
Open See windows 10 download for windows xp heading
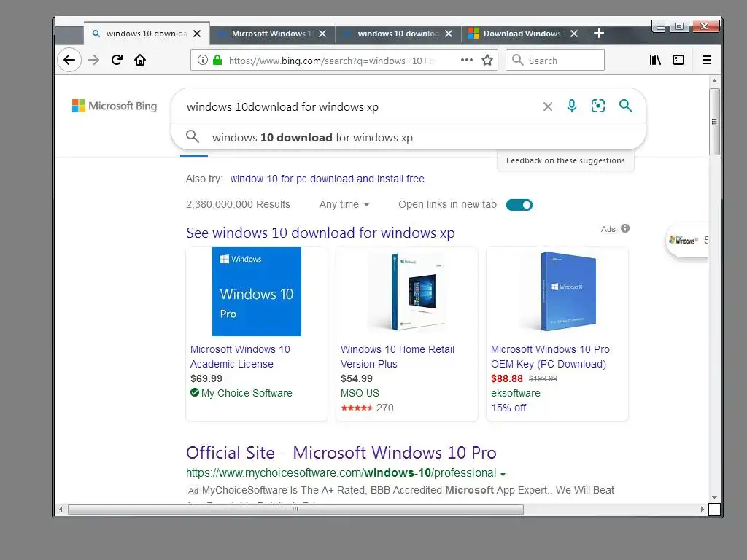coord(320,233)
